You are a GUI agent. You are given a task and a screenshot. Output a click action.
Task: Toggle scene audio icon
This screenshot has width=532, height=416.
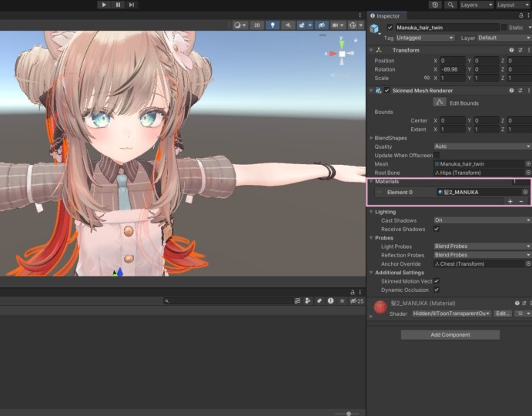click(288, 25)
